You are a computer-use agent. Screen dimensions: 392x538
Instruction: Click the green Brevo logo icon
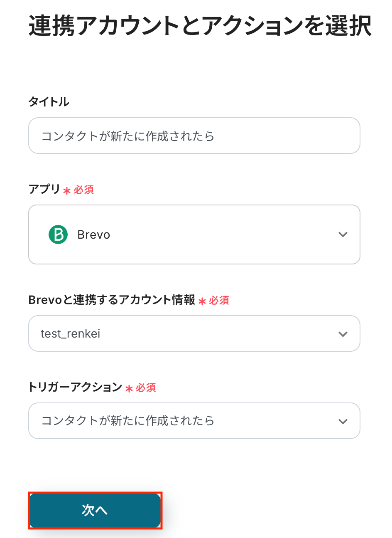(58, 234)
